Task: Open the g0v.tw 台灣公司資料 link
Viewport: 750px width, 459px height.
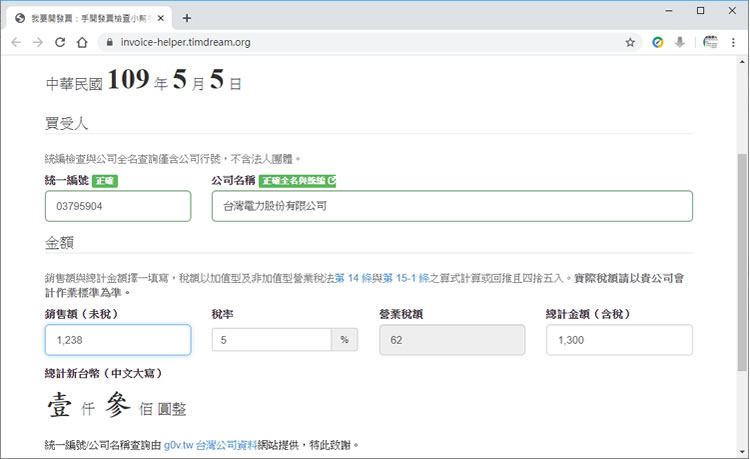Action: [x=210, y=445]
